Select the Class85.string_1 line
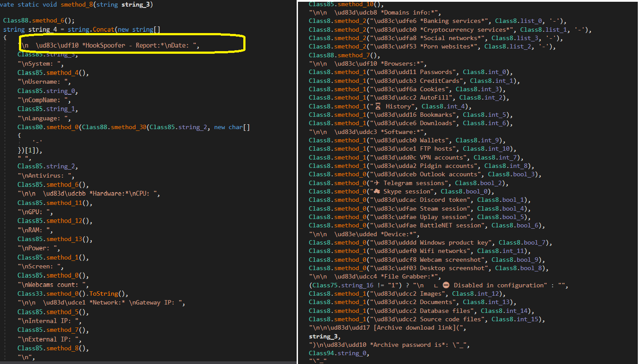Image resolution: width=640 pixels, height=364 pixels. tap(48, 109)
